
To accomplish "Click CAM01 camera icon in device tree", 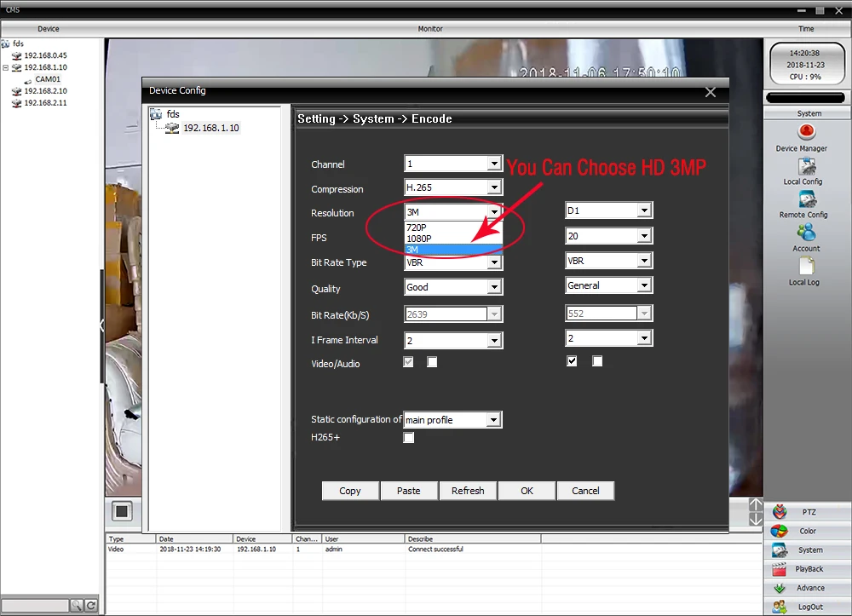I will pos(28,80).
